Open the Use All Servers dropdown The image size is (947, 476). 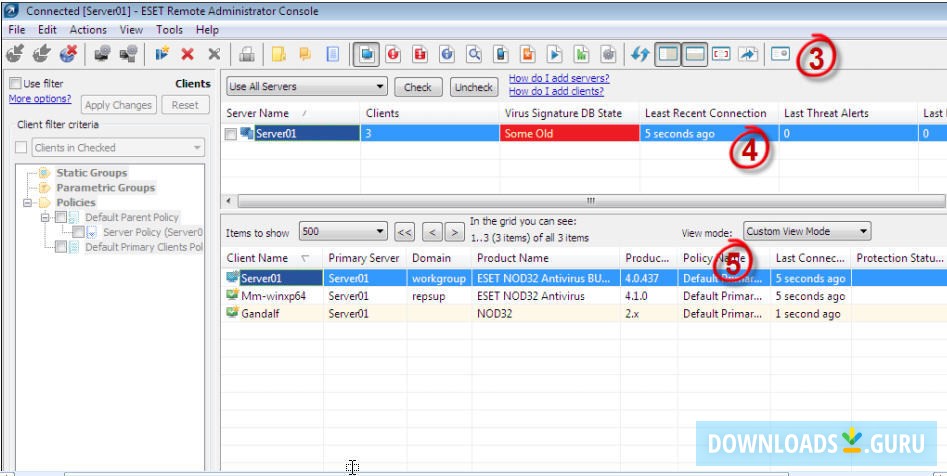pos(307,86)
